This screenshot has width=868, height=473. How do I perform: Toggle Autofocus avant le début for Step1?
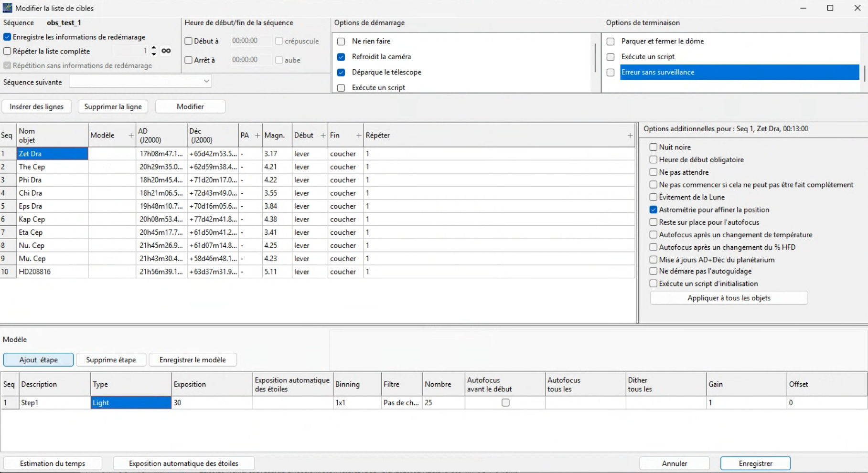tap(505, 403)
